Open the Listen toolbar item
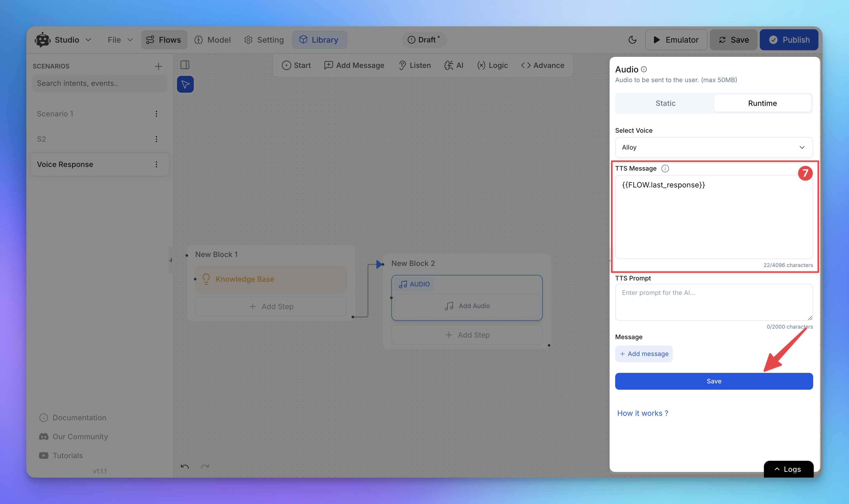Image resolution: width=849 pixels, height=504 pixels. click(415, 65)
